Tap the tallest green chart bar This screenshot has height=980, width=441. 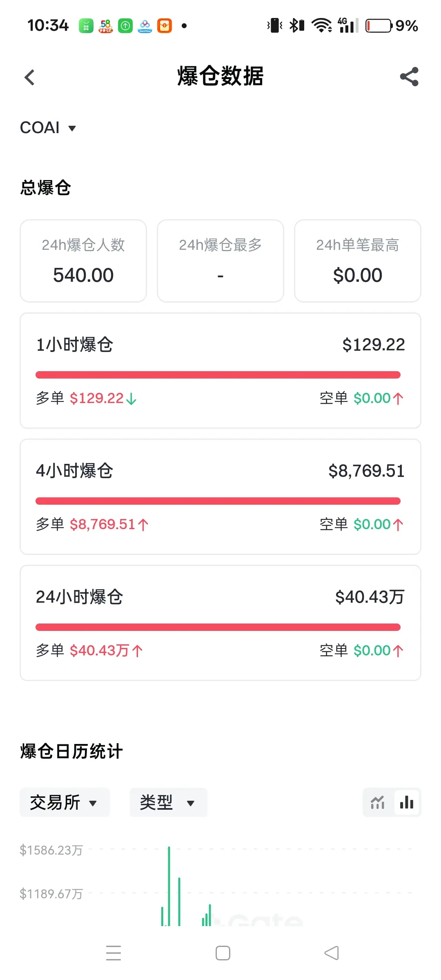[x=169, y=886]
